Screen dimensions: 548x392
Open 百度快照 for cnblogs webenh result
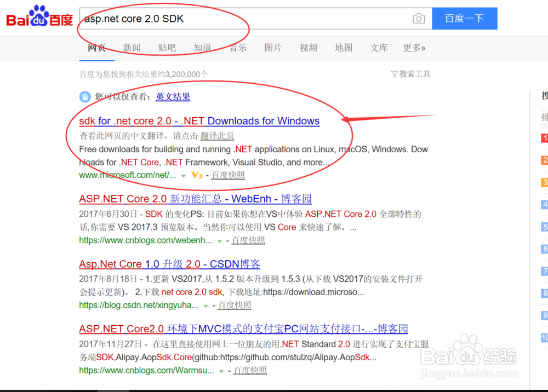[x=248, y=240]
